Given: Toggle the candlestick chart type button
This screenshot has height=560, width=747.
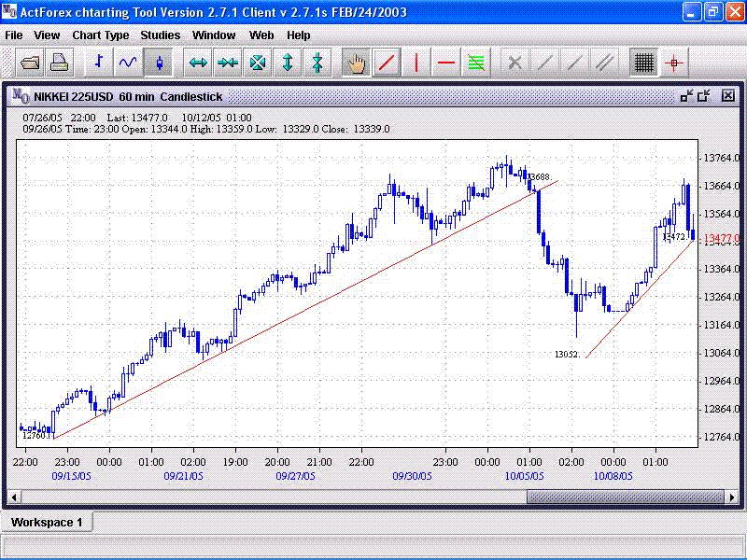Looking at the screenshot, I should [x=159, y=63].
